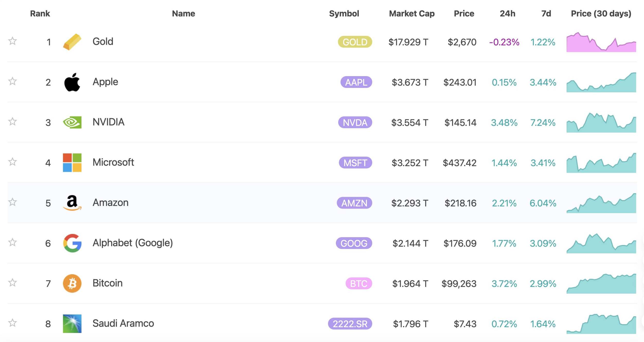Star the Bitcoin row
Screen dimensions: 644x342
(x=12, y=283)
